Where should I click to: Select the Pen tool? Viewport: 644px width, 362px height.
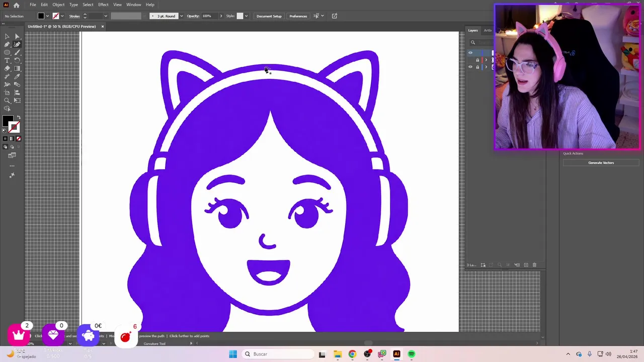click(7, 44)
